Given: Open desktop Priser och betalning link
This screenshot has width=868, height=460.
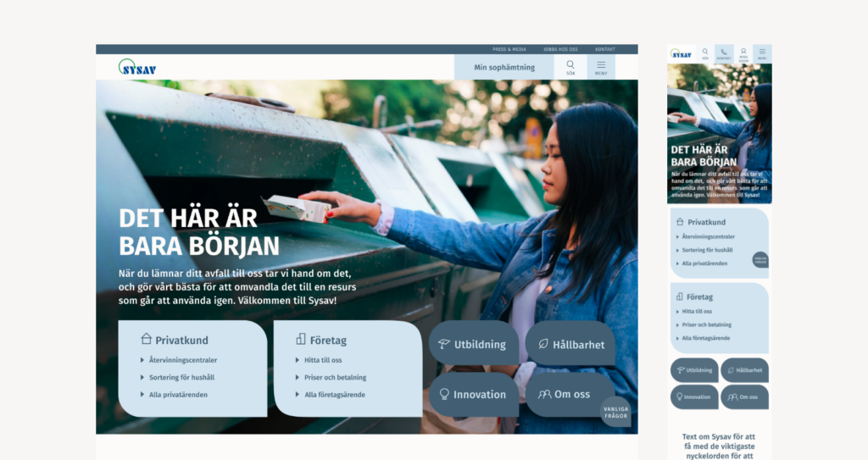Looking at the screenshot, I should click(x=335, y=377).
